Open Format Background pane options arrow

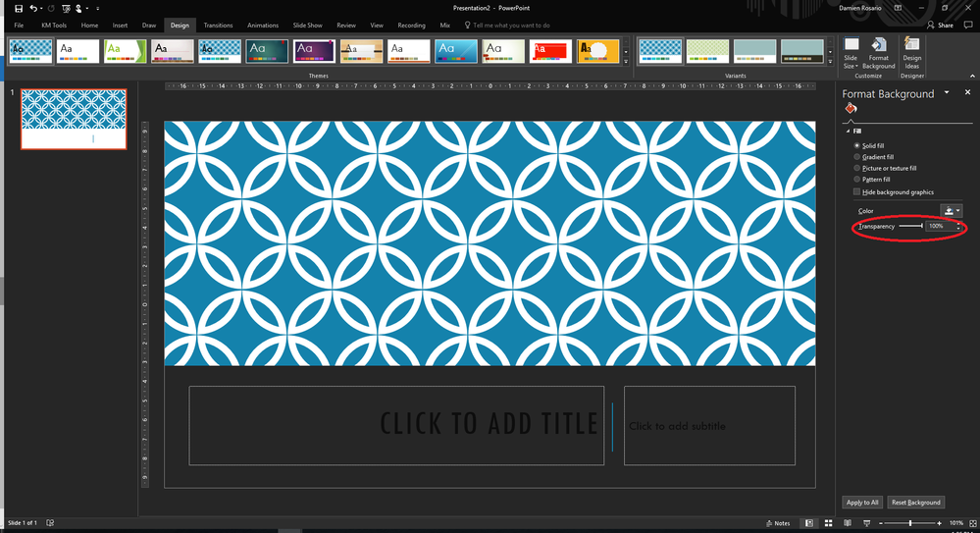click(947, 92)
